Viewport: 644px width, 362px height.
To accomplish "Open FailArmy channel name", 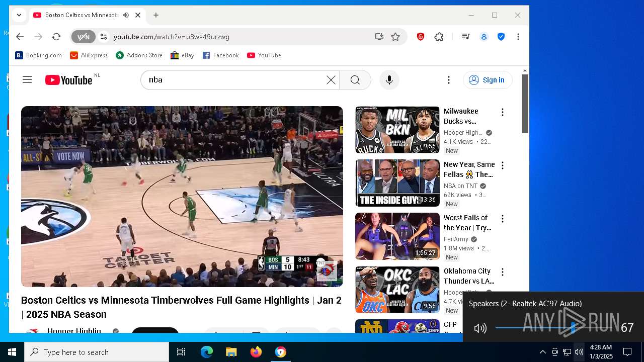I will pos(456,239).
